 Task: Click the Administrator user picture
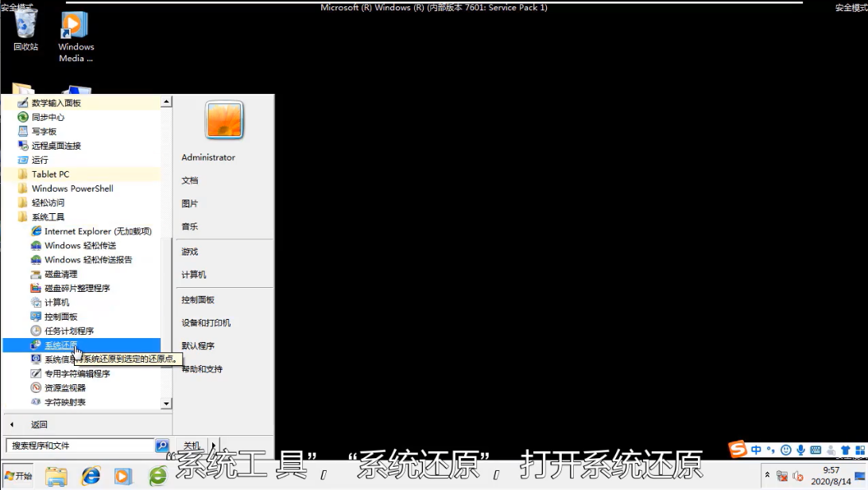tap(224, 119)
